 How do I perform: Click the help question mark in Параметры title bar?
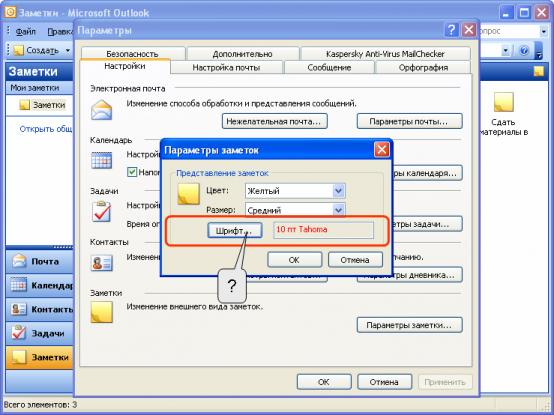coord(451,30)
